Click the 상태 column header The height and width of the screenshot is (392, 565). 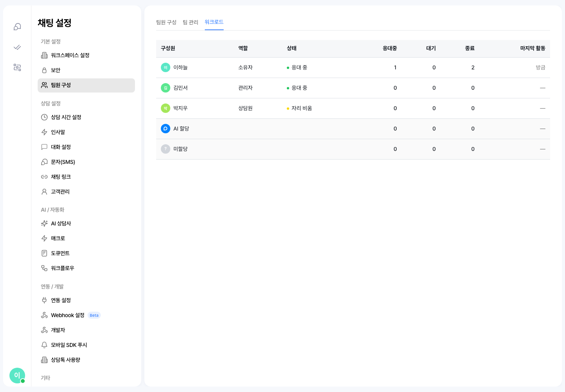click(292, 48)
